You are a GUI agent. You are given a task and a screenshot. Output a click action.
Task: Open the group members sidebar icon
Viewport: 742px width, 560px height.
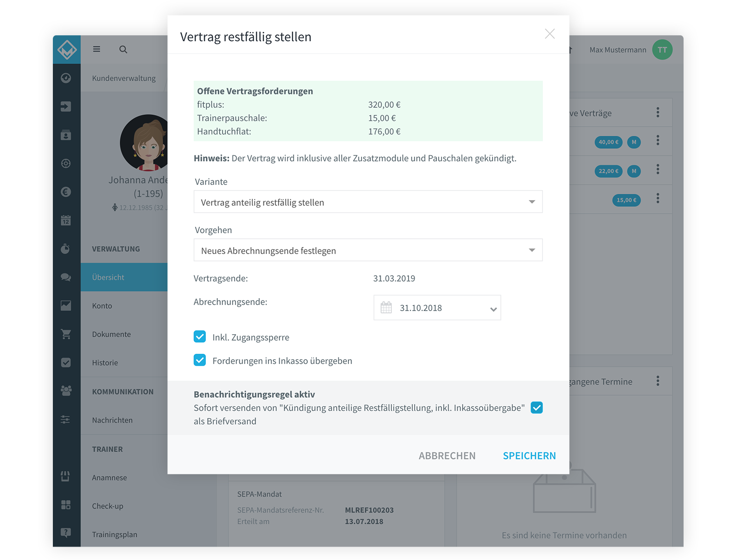66,391
